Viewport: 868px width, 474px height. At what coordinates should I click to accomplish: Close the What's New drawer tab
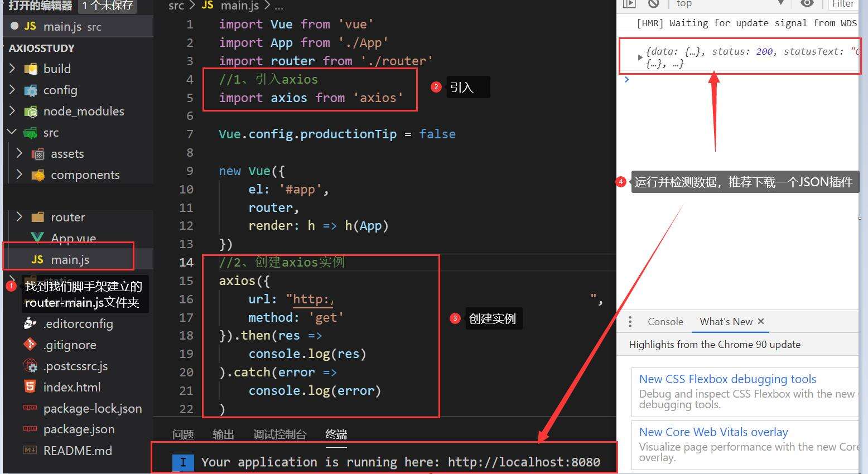(761, 321)
